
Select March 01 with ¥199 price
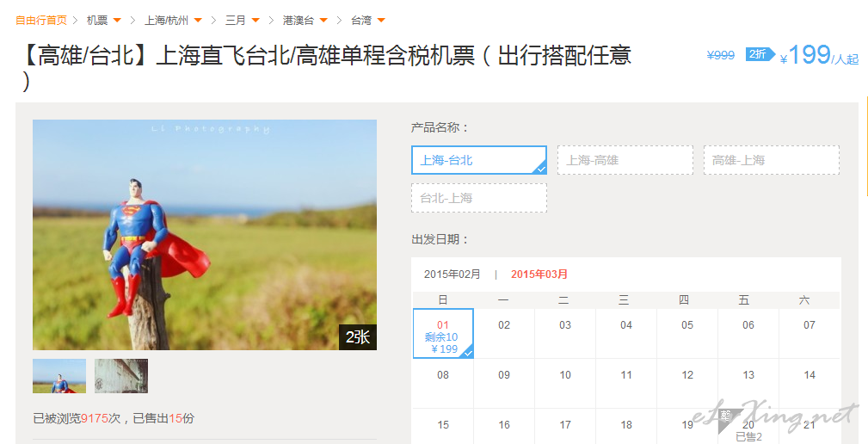tap(443, 333)
